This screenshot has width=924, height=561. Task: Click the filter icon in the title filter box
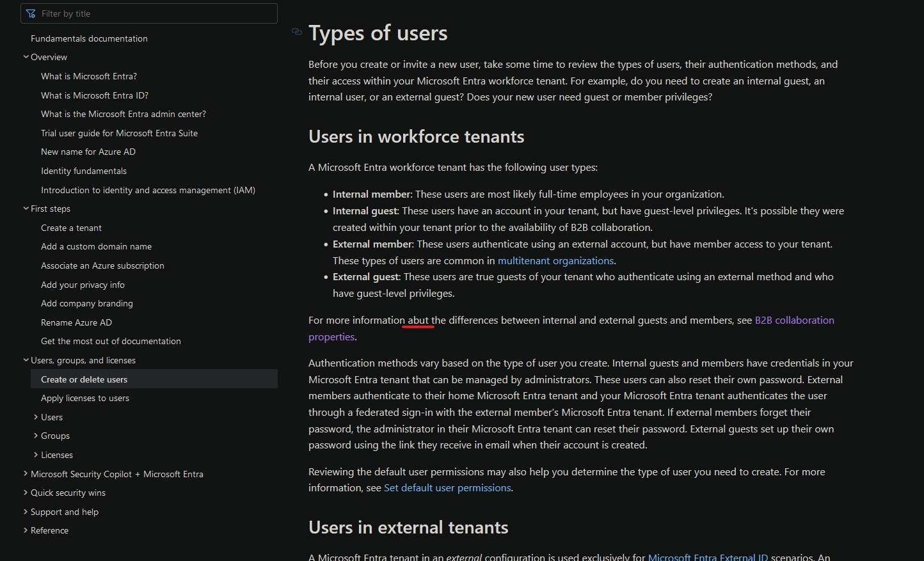point(31,13)
